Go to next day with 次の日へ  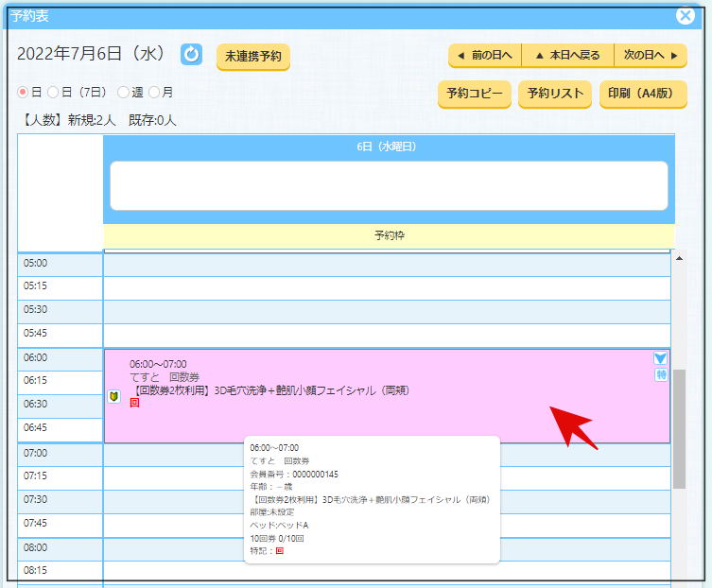point(651,56)
